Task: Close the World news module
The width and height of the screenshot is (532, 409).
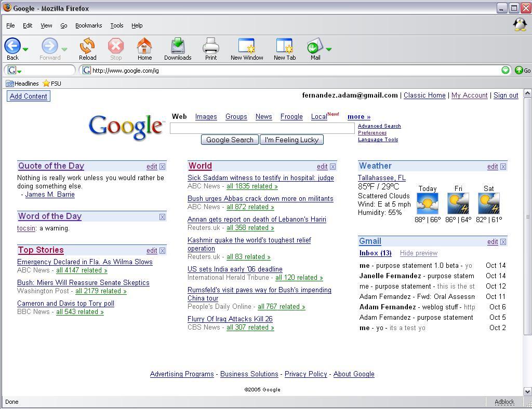Action: click(x=333, y=167)
